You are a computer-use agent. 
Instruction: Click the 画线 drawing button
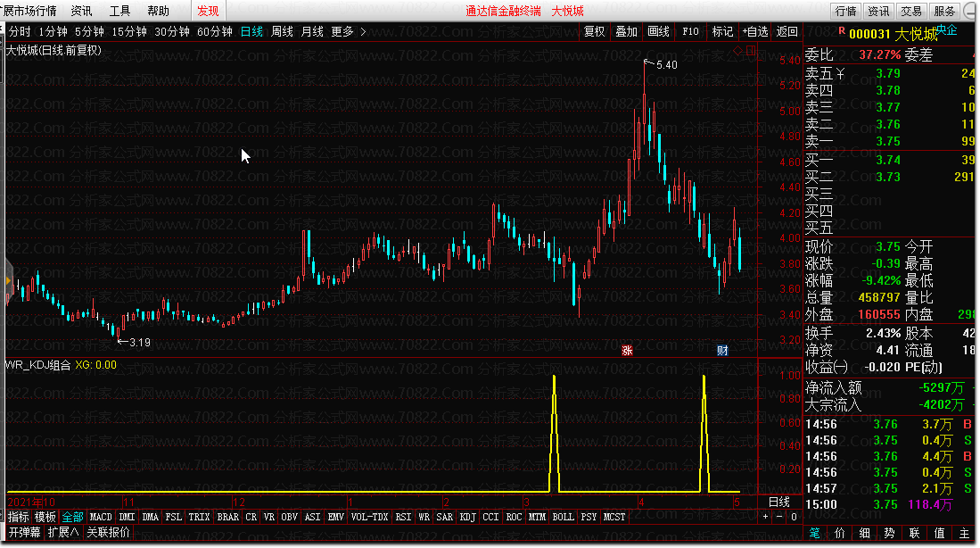point(658,31)
